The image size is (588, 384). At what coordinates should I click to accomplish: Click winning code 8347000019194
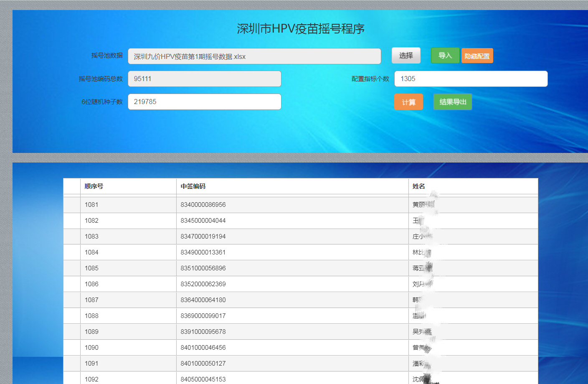(203, 237)
